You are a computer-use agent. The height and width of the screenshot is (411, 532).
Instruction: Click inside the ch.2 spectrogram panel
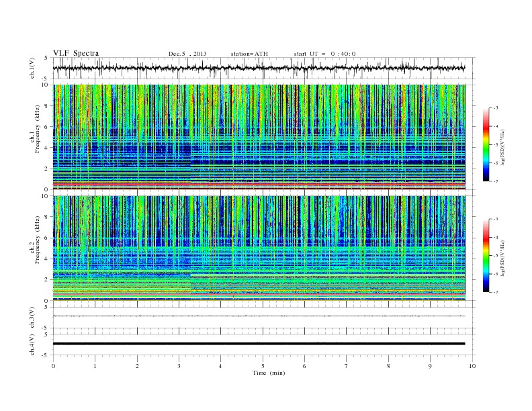[x=259, y=248]
